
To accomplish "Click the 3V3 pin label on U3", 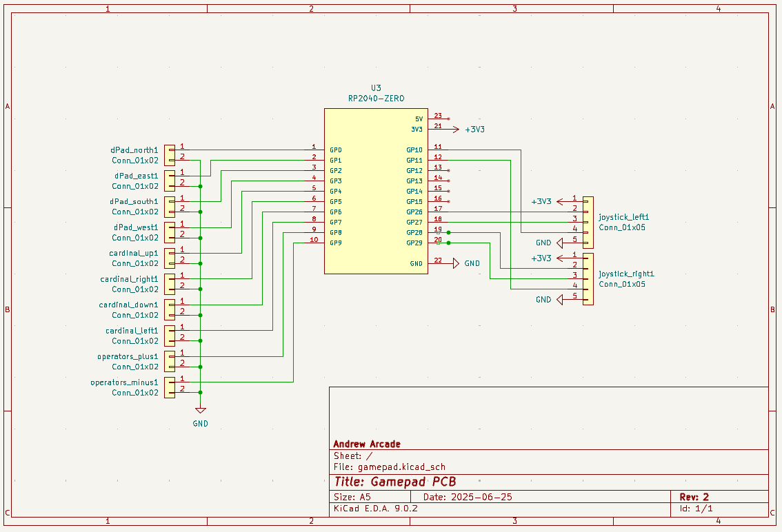I will click(x=417, y=129).
